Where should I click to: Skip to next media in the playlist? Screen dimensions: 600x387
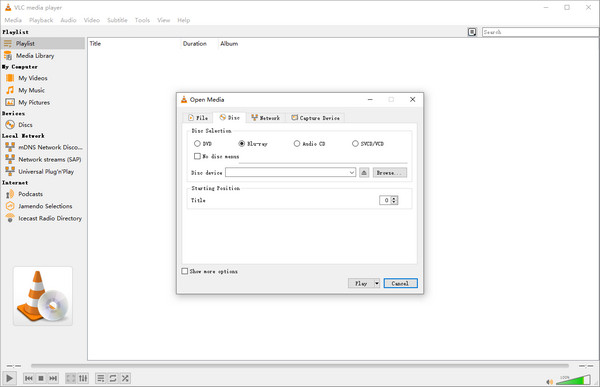(x=53, y=378)
